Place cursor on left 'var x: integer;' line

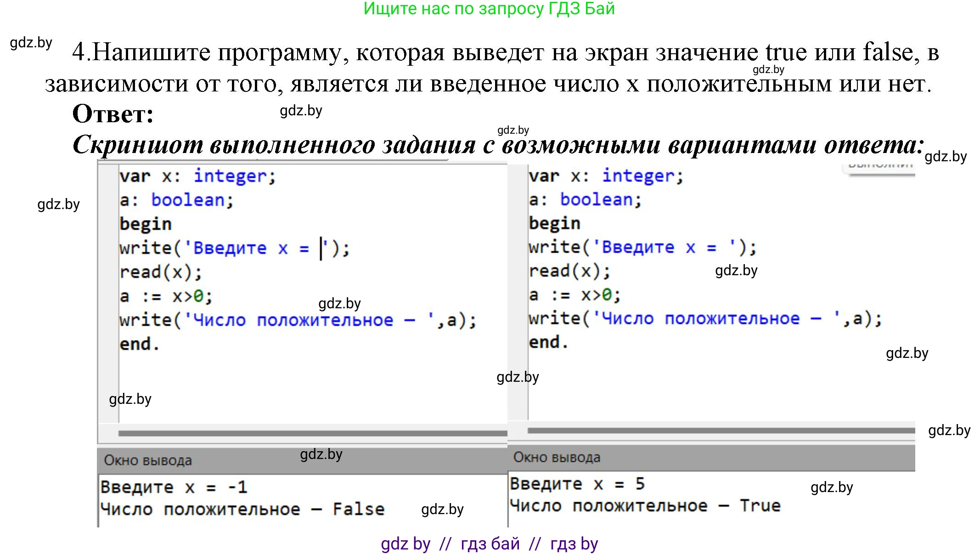tap(197, 176)
